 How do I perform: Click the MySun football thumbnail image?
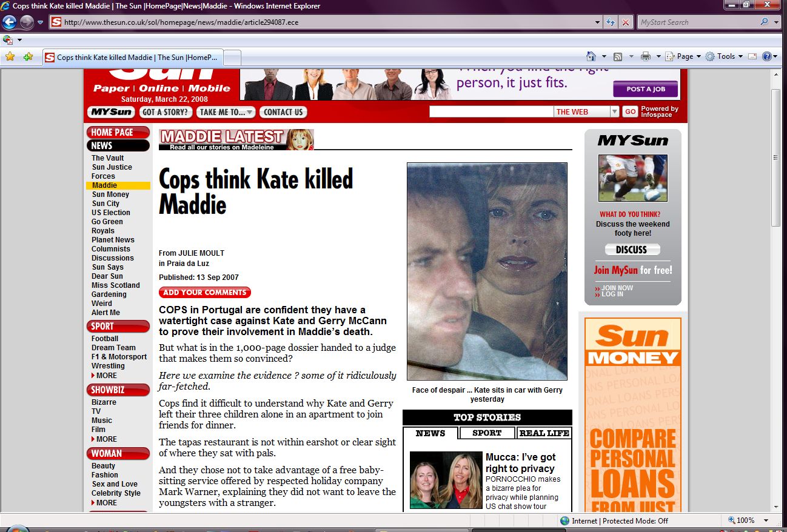tap(632, 178)
